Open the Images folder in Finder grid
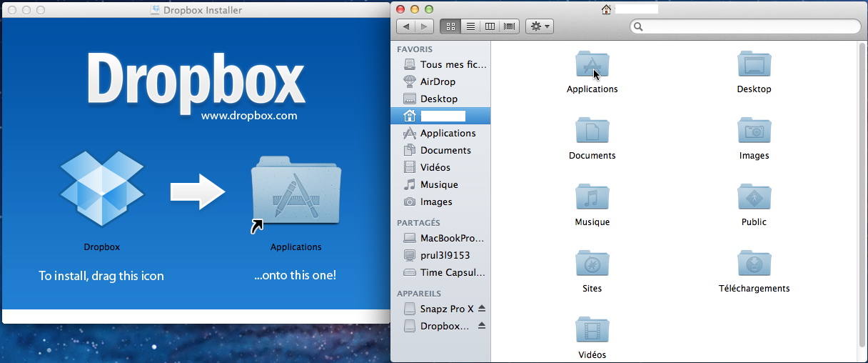 click(754, 131)
